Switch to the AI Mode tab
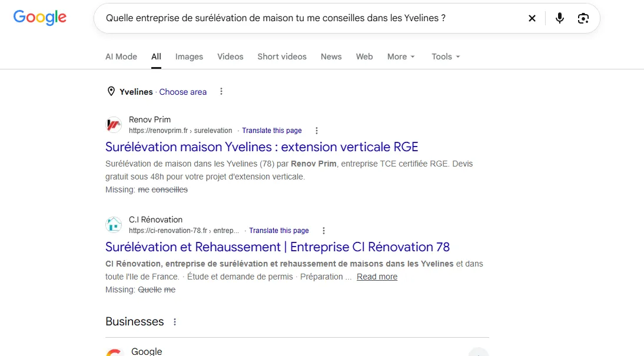The image size is (644, 356). coord(121,56)
